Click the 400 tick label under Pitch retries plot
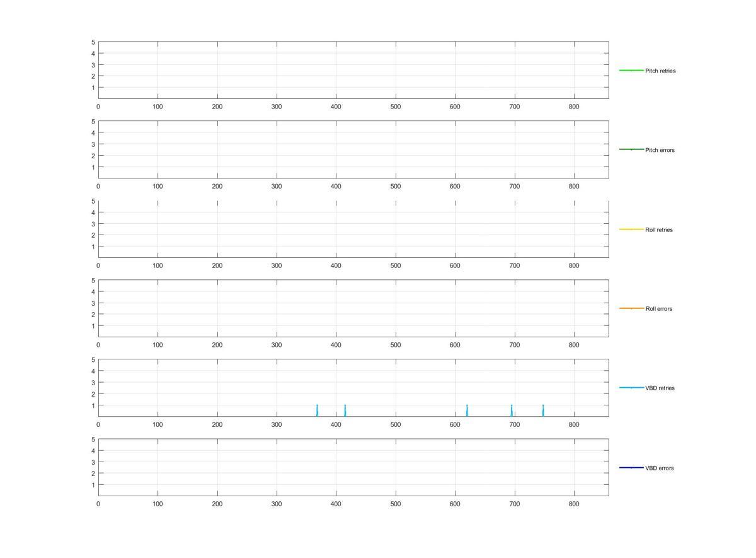 336,107
